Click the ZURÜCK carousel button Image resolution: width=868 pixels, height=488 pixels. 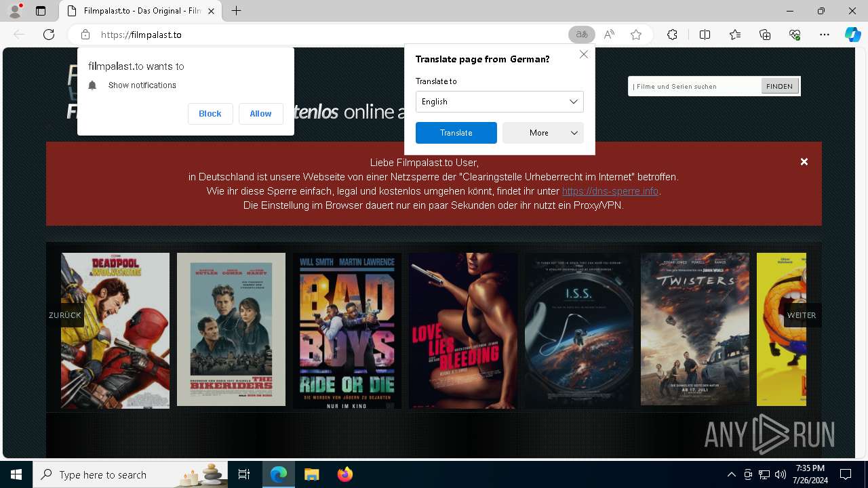65,315
